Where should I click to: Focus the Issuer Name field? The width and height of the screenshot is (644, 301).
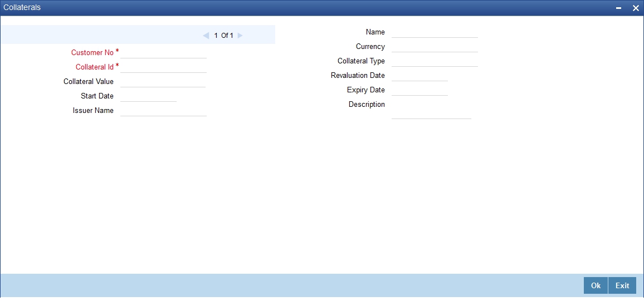[163, 110]
